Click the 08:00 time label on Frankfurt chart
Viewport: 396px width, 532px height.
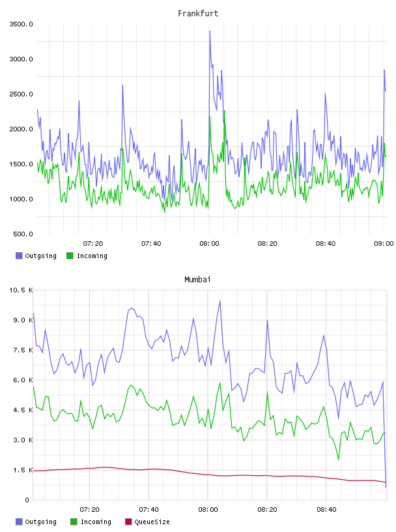point(209,244)
